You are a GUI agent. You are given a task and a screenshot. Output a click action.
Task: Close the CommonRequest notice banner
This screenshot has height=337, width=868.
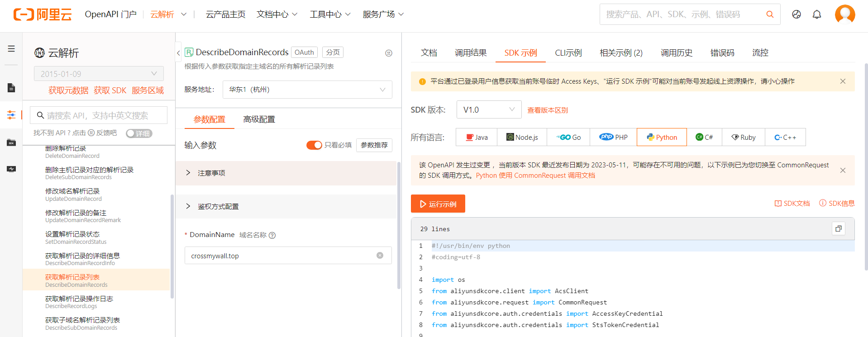843,171
